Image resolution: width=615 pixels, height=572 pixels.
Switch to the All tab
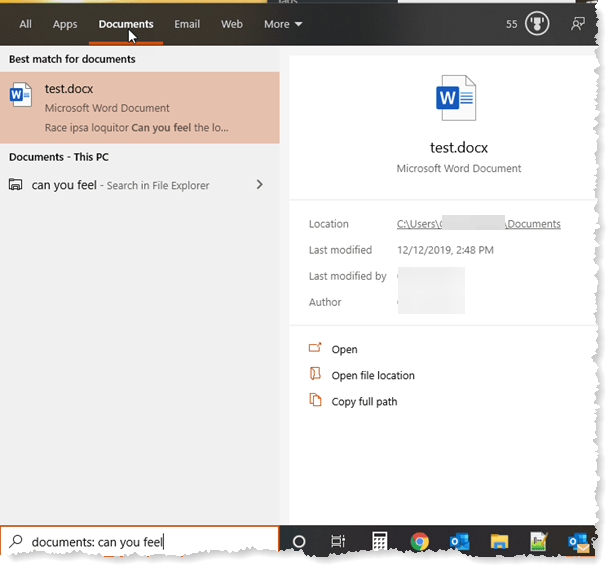tap(25, 24)
